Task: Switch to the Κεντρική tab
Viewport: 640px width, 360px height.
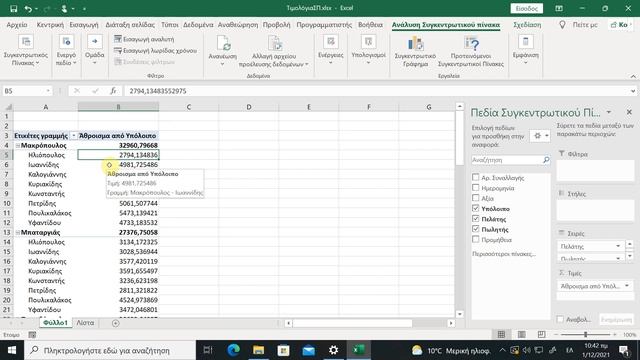Action: click(x=50, y=25)
